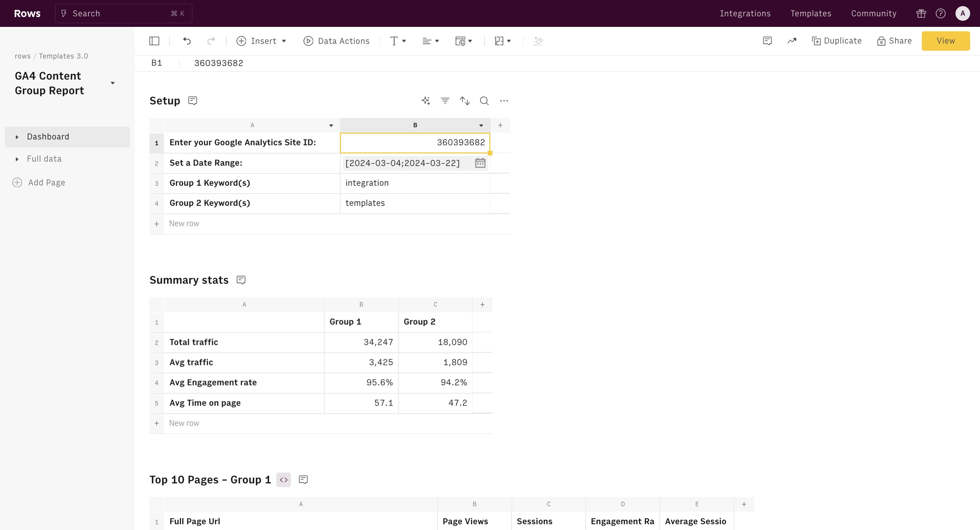Click the yellow View button
Screen dimensions: 980x530
pos(945,41)
